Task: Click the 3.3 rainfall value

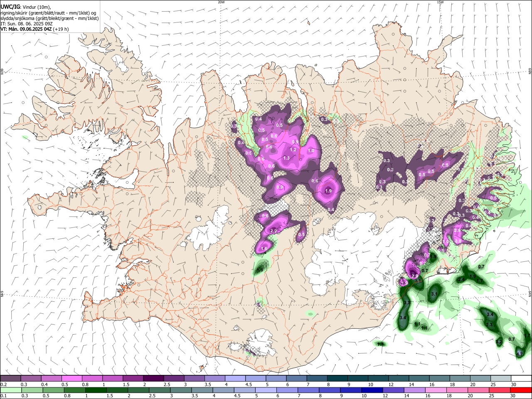Action: point(406,303)
